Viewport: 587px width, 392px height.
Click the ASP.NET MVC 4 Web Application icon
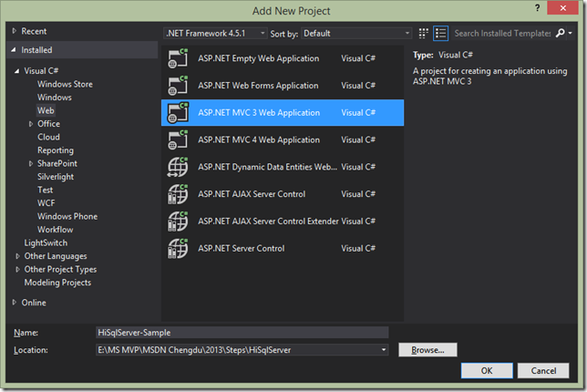point(178,139)
